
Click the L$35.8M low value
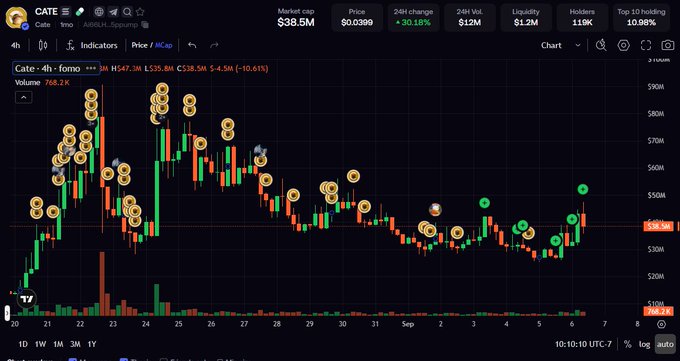pos(159,69)
